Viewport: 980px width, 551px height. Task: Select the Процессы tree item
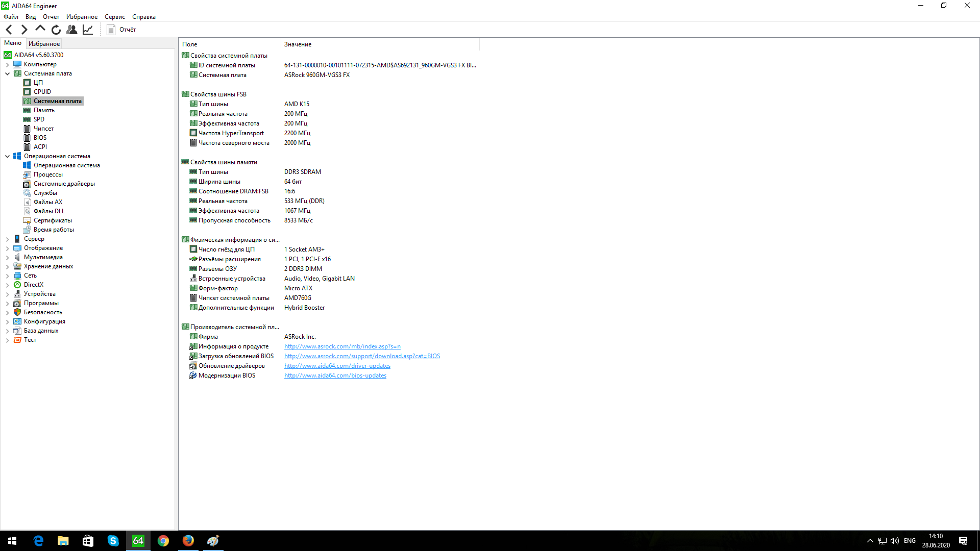(48, 174)
